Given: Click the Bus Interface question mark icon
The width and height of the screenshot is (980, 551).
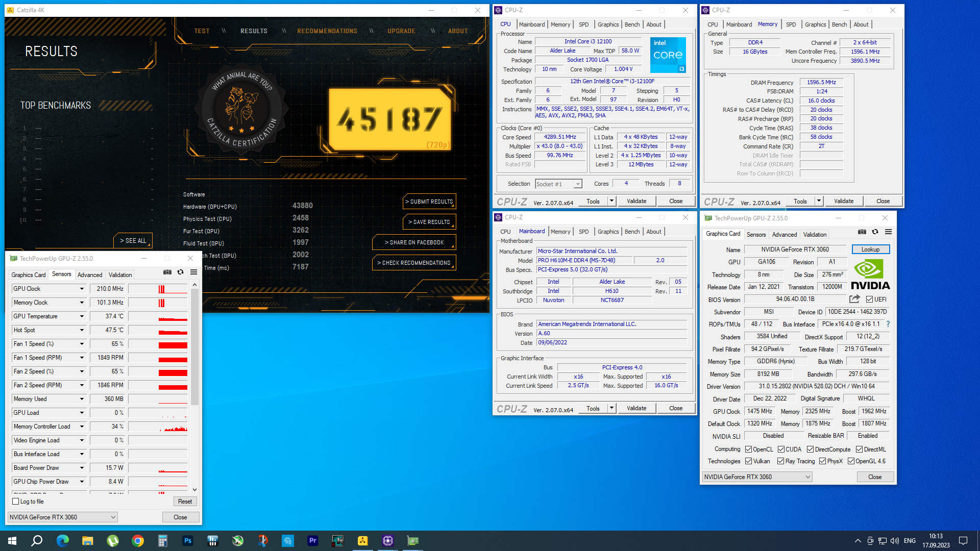Looking at the screenshot, I should [888, 324].
